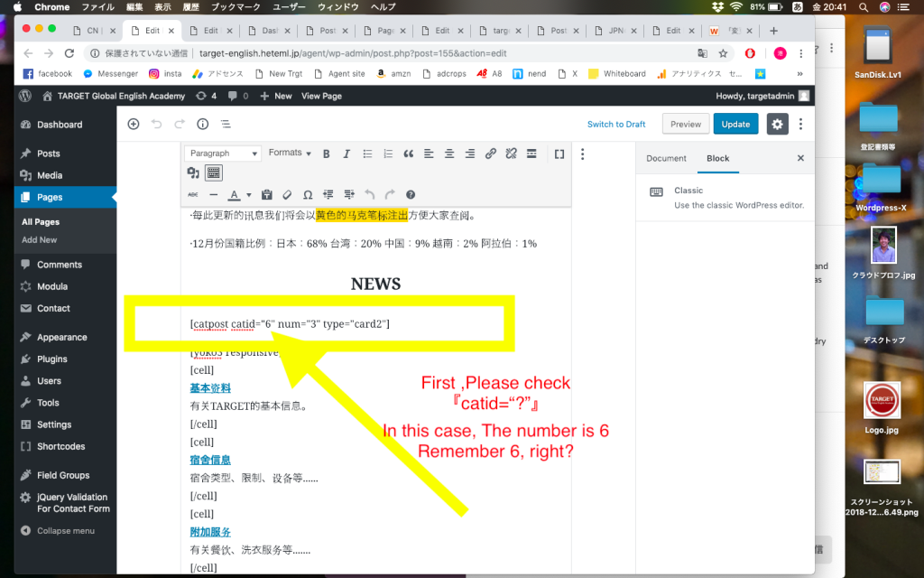Toggle the settings gear sidebar
The height and width of the screenshot is (578, 924).
point(776,124)
